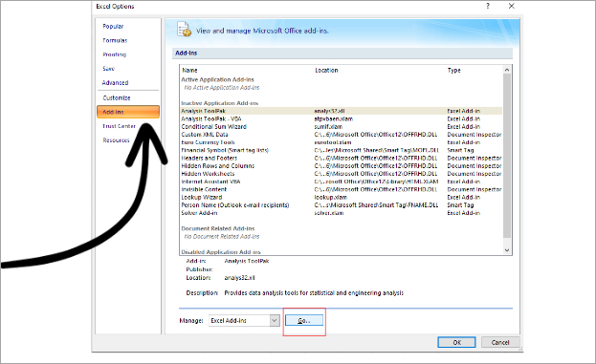Open the Advanced options category

pos(115,82)
